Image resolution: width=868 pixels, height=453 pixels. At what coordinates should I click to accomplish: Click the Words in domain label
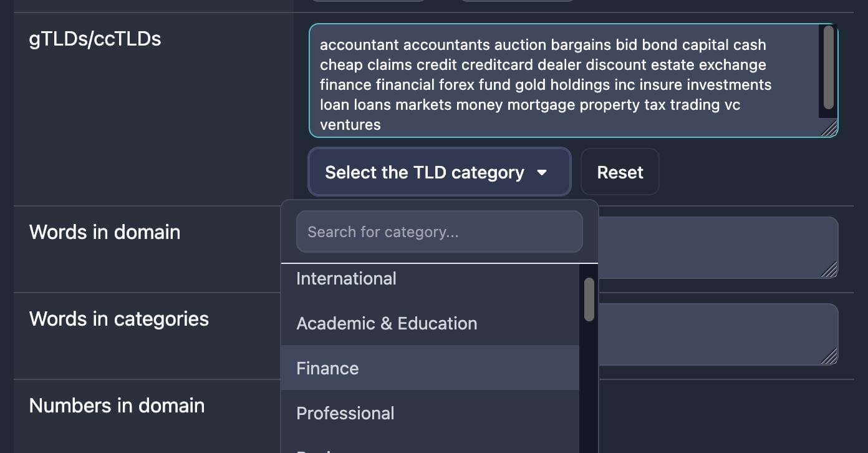tap(104, 232)
